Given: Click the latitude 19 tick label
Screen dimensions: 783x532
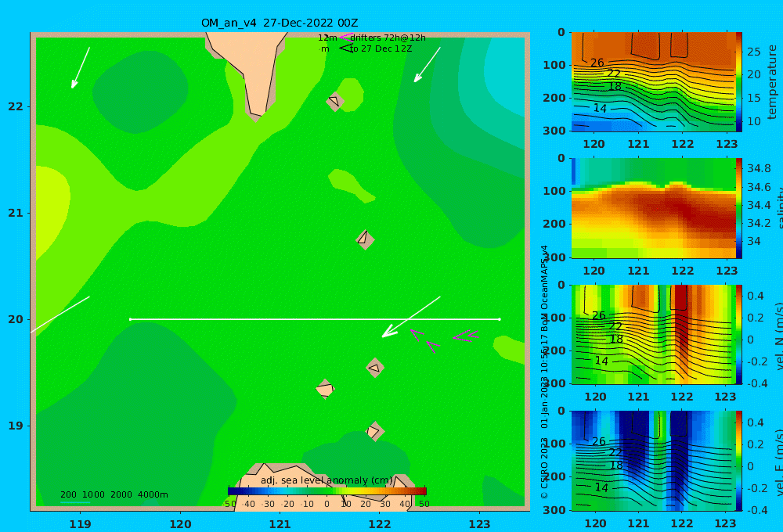Looking at the screenshot, I should pyautogui.click(x=16, y=426).
